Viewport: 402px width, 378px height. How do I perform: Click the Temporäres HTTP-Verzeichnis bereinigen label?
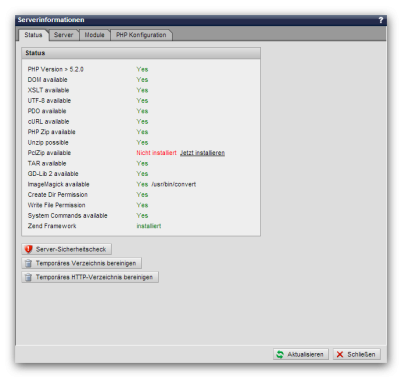(94, 277)
